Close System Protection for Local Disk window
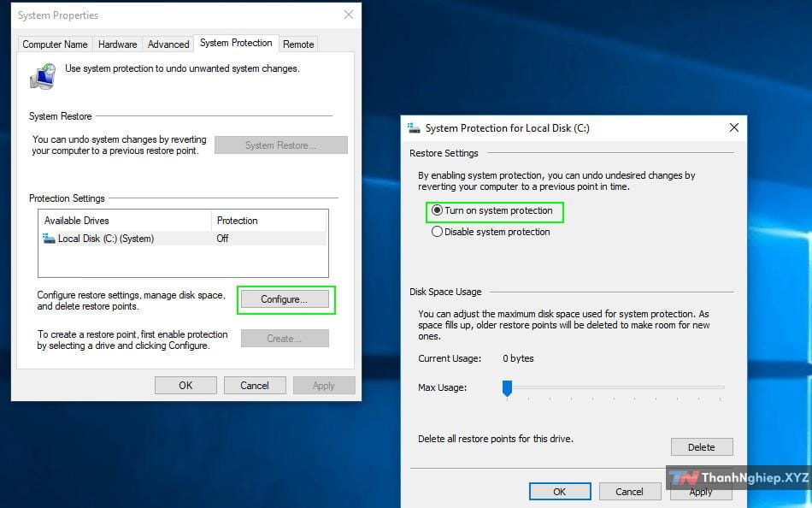The image size is (812, 508). [734, 127]
